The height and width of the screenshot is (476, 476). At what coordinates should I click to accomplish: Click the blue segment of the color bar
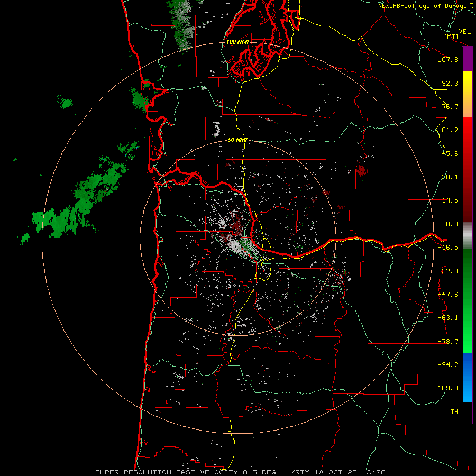(467, 377)
